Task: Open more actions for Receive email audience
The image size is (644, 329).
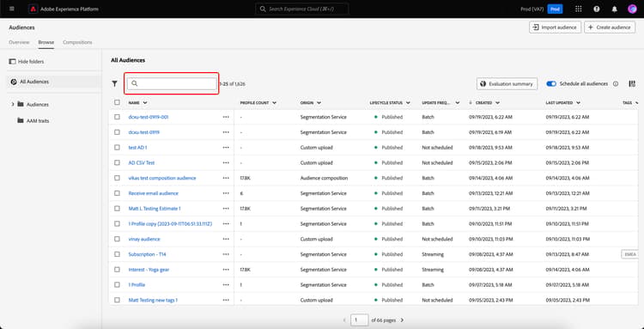Action: (x=226, y=193)
